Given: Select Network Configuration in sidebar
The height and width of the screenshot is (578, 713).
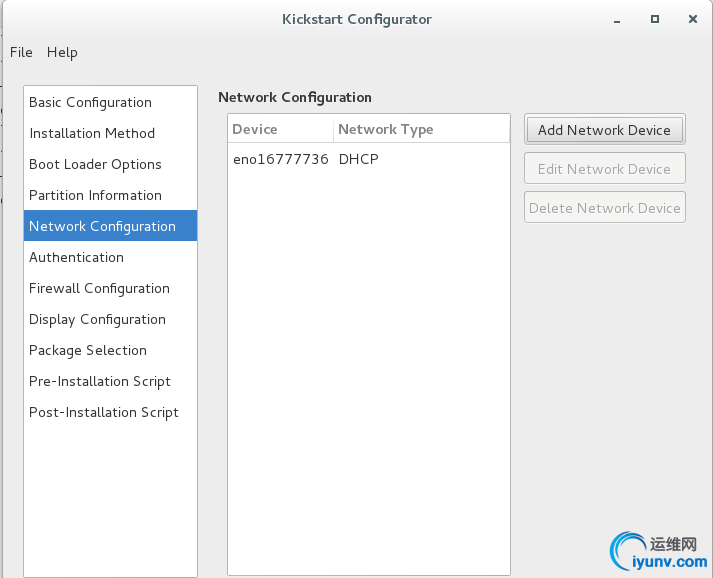Looking at the screenshot, I should [102, 226].
